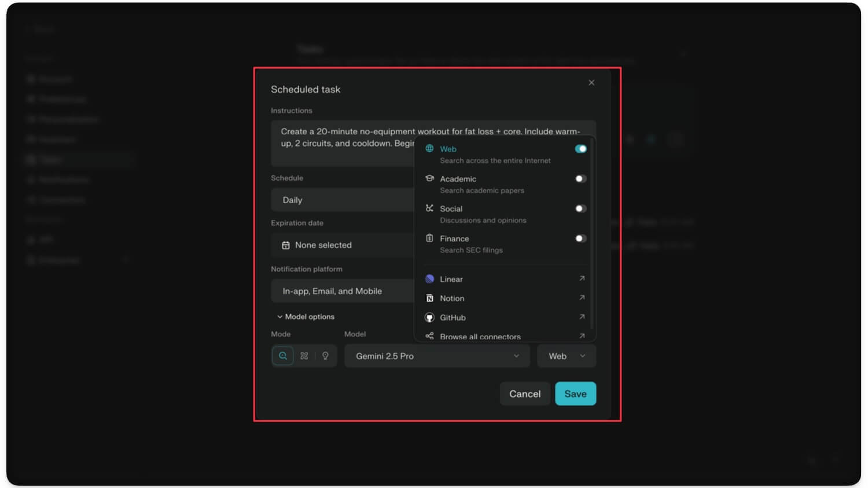Screen dimensions: 868x488
Task: Collapse the Model options section
Action: click(x=306, y=317)
